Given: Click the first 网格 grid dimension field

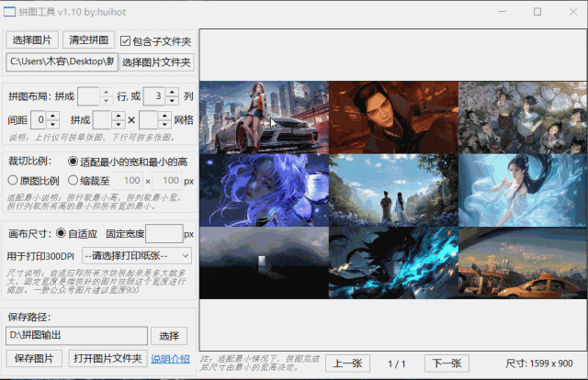Looking at the screenshot, I should click(x=102, y=120).
